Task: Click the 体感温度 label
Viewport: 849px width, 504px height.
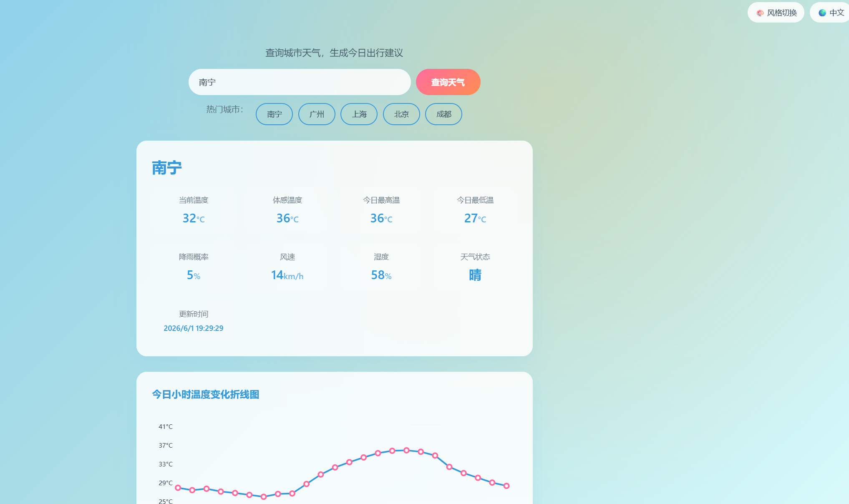Action: point(287,200)
